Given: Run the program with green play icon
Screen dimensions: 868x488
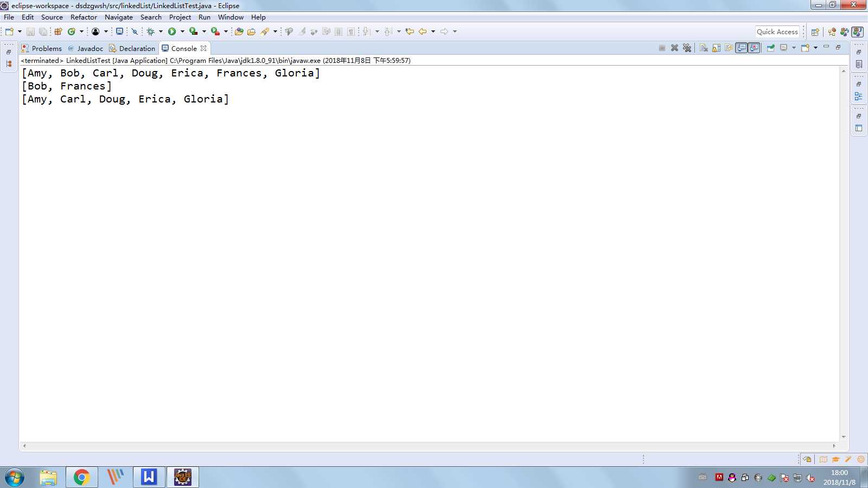Looking at the screenshot, I should click(172, 31).
